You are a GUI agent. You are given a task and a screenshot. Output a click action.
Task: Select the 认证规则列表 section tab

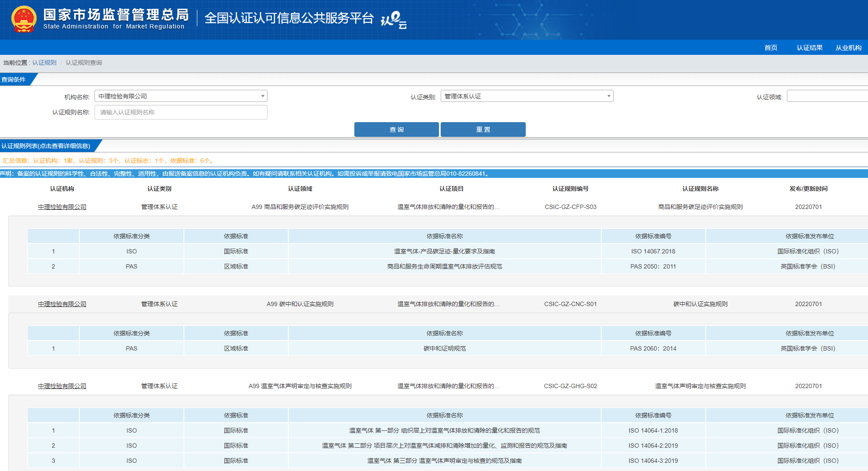[x=48, y=146]
